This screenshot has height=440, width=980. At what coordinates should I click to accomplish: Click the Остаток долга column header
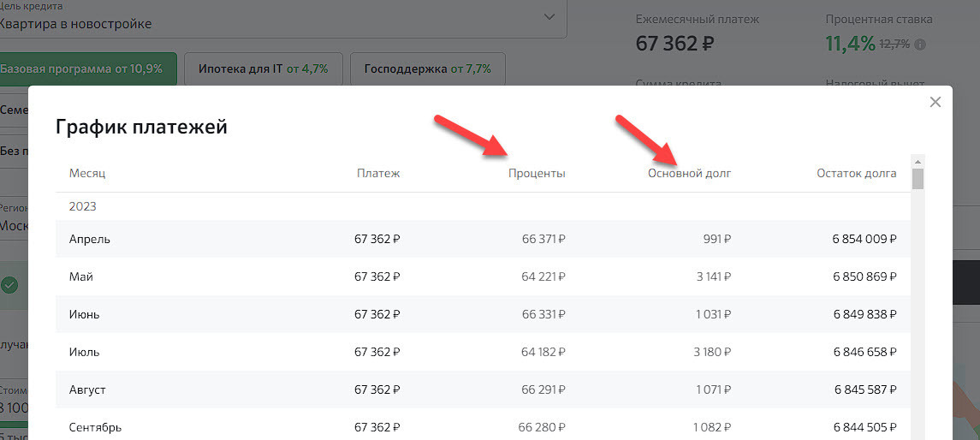pos(857,174)
